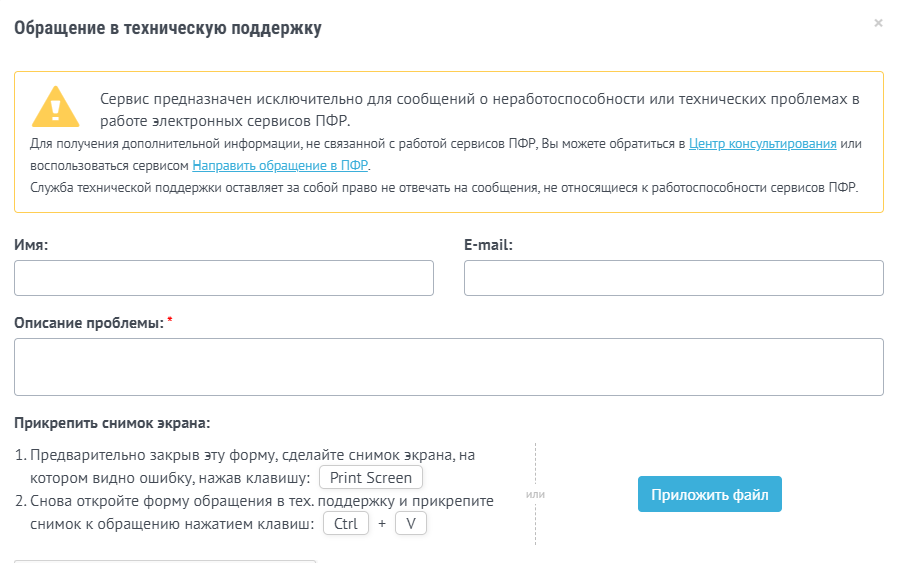Close the technical support request dialog

[x=878, y=23]
